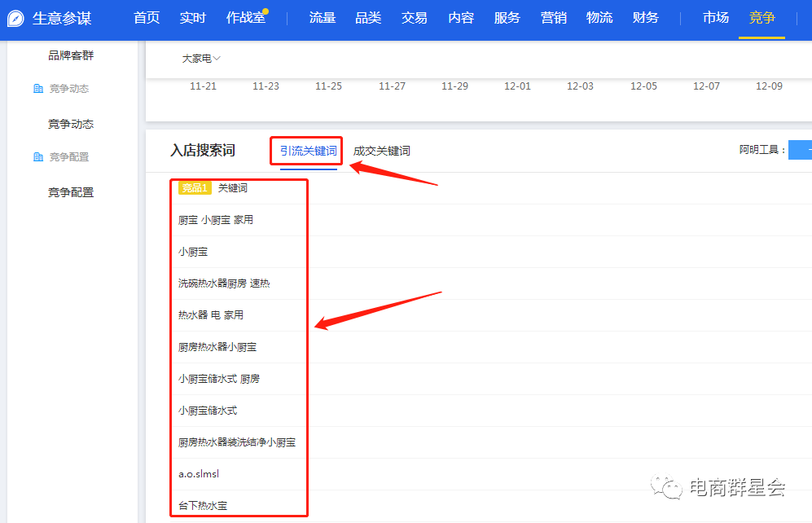The height and width of the screenshot is (523, 812).
Task: Select the 竞争 menu
Action: pos(762,18)
